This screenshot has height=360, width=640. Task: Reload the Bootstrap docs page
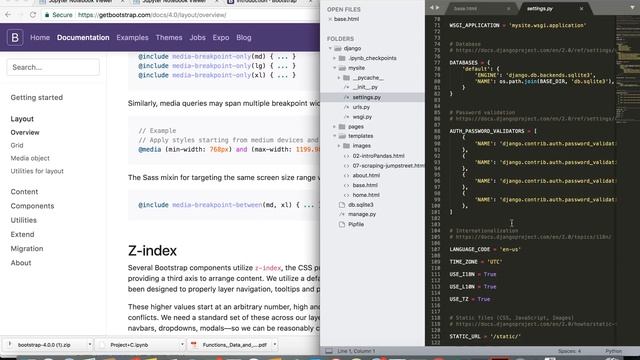point(33,15)
